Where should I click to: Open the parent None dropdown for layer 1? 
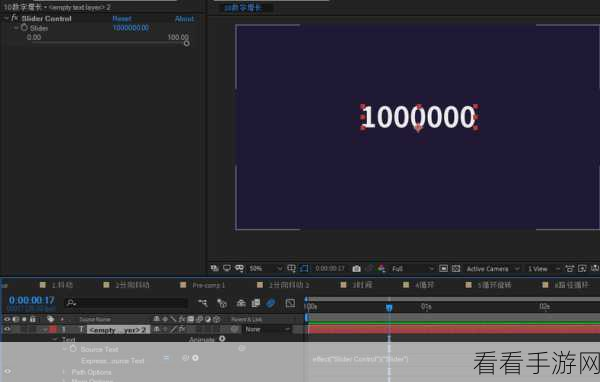coord(267,329)
